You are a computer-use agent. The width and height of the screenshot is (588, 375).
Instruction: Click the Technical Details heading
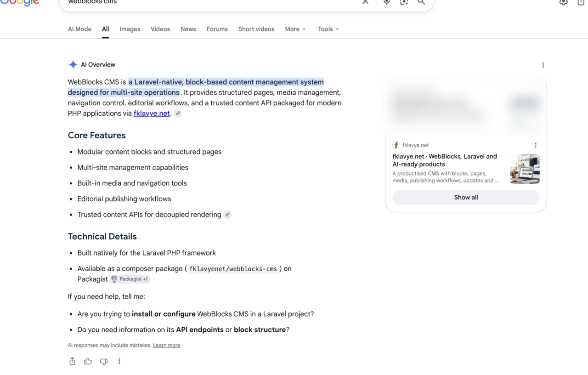click(x=102, y=237)
